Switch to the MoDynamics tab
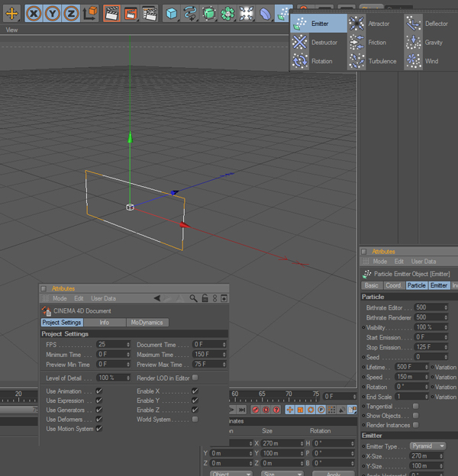458x476 pixels. click(x=147, y=323)
